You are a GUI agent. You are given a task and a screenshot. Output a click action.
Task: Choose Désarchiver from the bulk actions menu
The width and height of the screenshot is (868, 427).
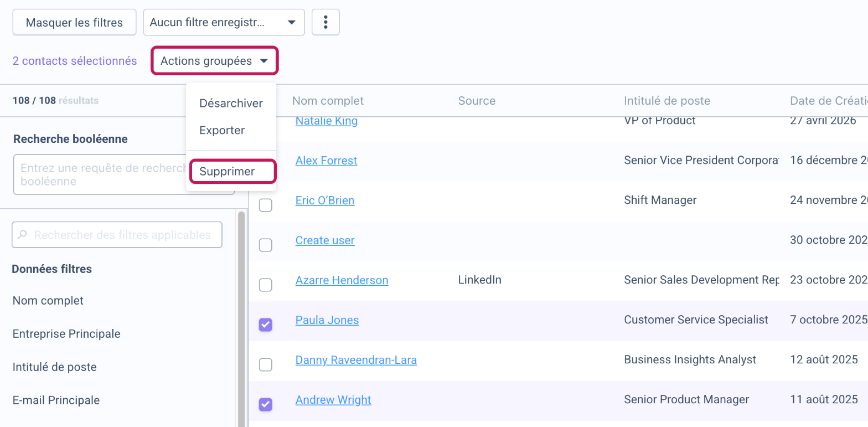231,104
